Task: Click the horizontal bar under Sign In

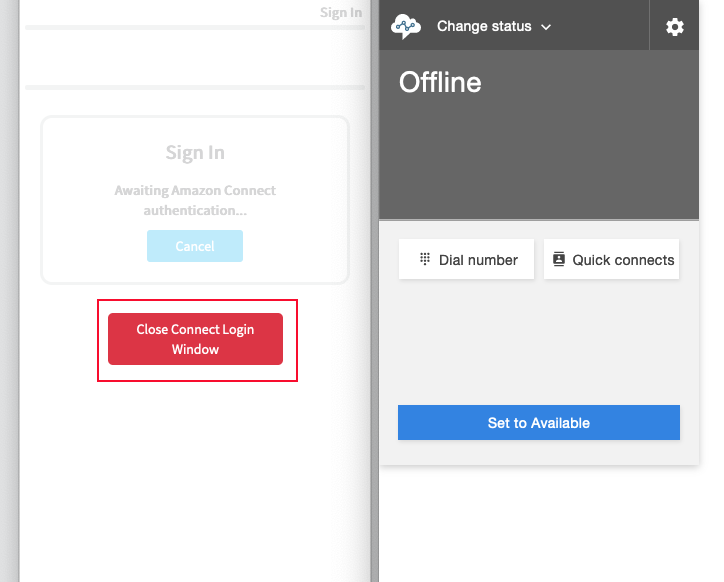Action: pyautogui.click(x=195, y=28)
